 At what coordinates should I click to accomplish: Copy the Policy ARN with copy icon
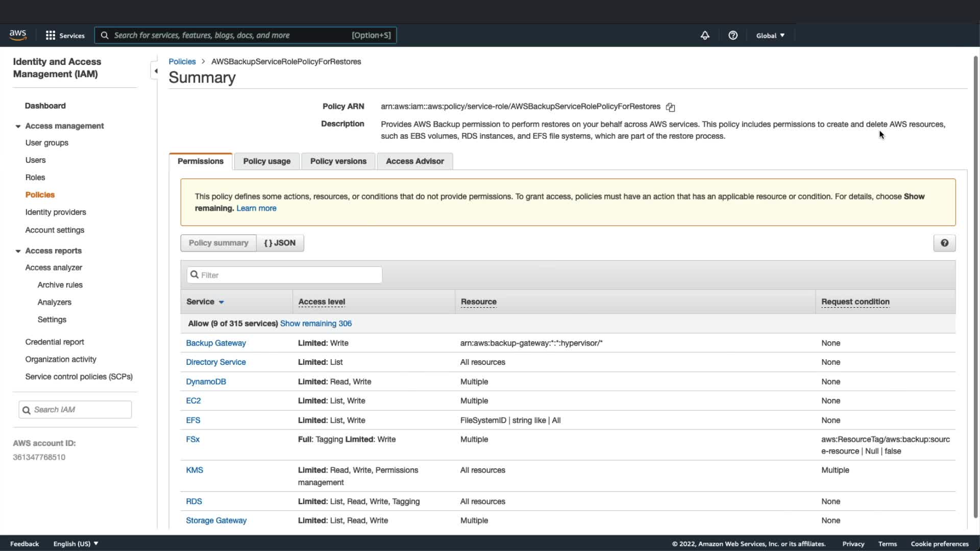pos(670,107)
